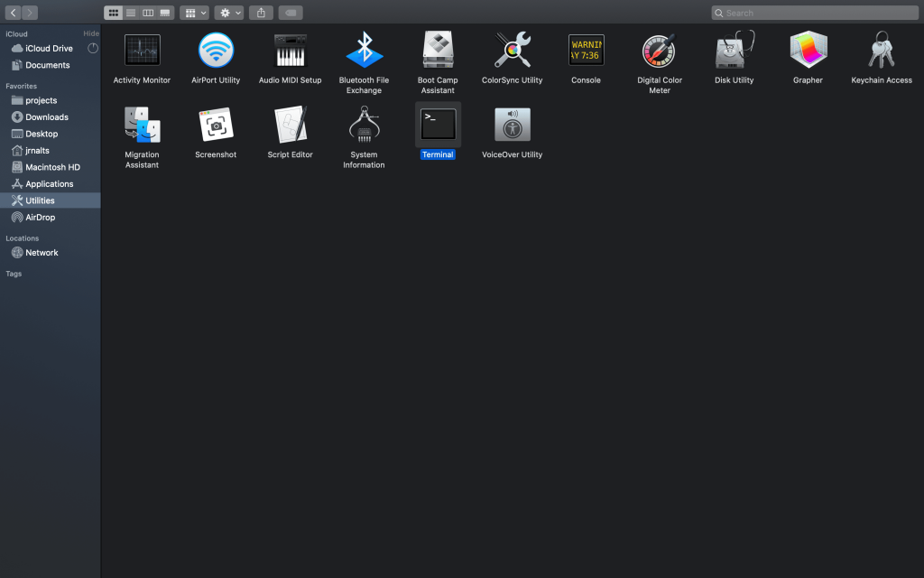Click the VoiceOver Utility icon
This screenshot has width=924, height=578.
point(513,125)
